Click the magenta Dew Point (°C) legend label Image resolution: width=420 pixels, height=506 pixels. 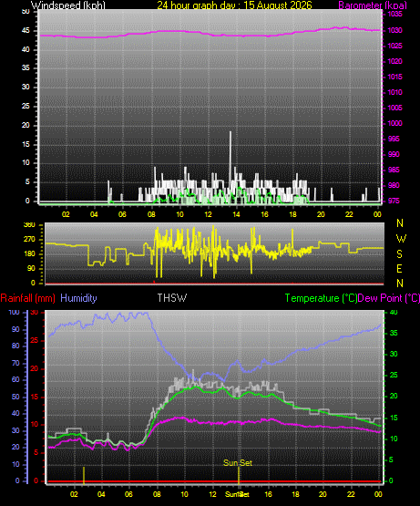coord(389,298)
